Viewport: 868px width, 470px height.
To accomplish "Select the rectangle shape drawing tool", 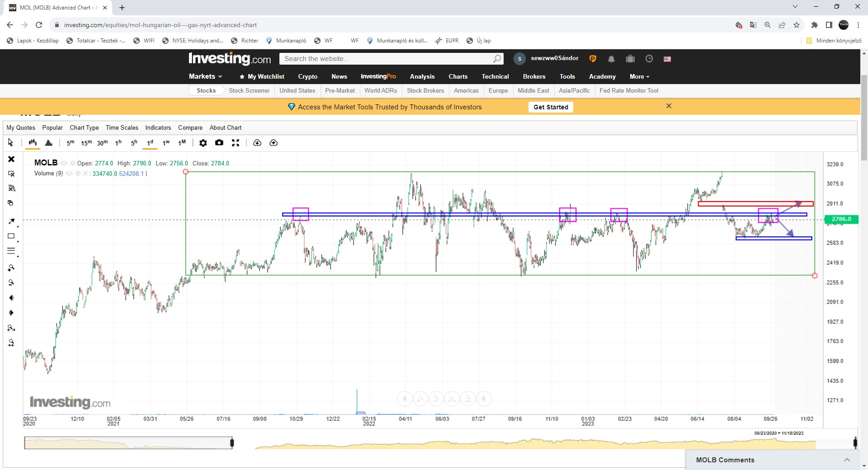I will (11, 236).
